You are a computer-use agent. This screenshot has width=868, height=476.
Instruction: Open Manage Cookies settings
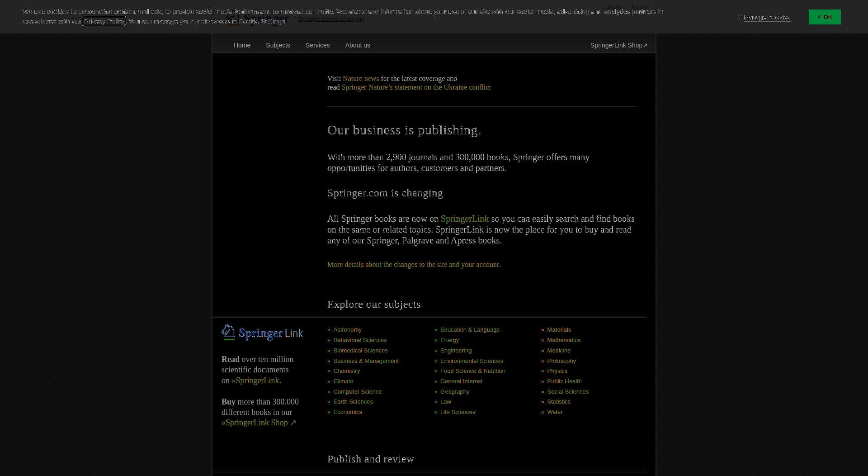(766, 18)
